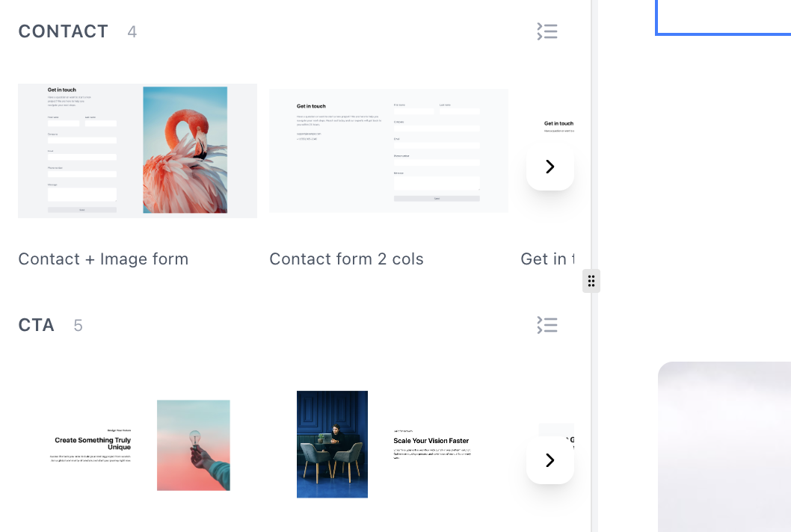The height and width of the screenshot is (532, 791).
Task: Expand more CTA blocks with the chevron button
Action: (550, 460)
